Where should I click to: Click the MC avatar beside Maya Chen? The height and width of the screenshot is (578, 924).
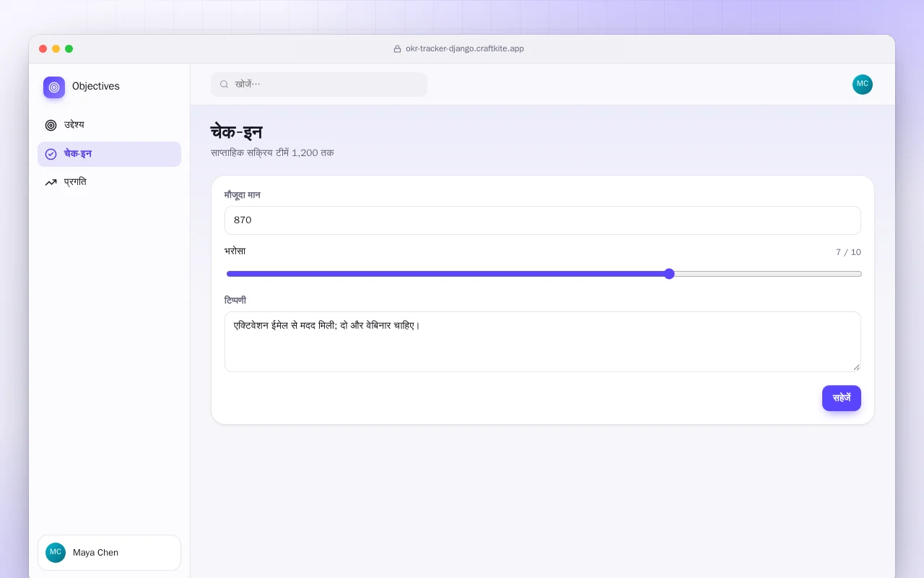click(56, 553)
